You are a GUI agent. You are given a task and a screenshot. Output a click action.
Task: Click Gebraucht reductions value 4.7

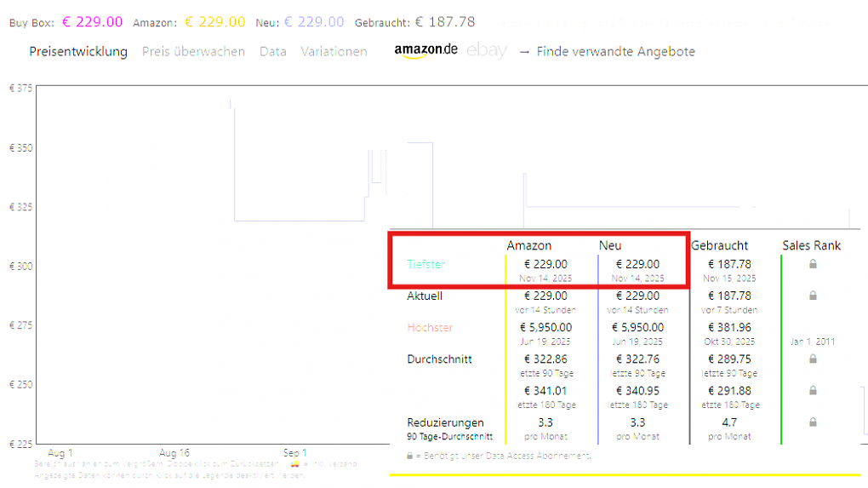[729, 422]
